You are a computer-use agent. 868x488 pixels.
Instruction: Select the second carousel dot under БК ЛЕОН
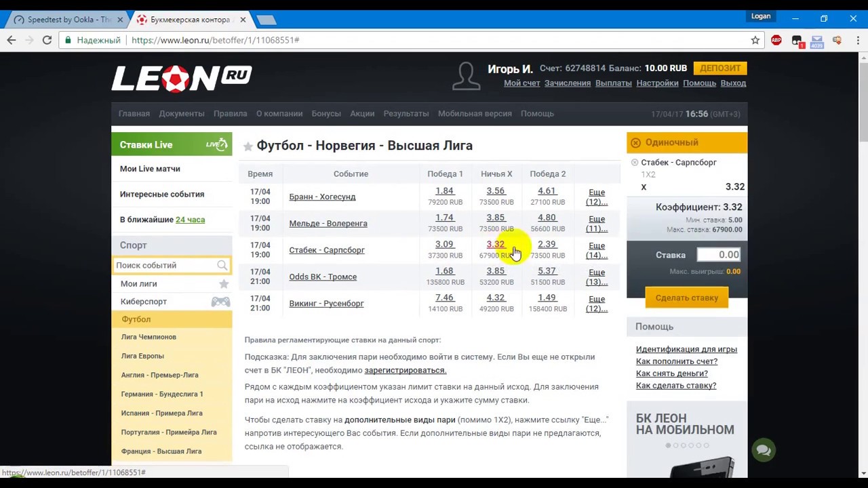click(676, 445)
